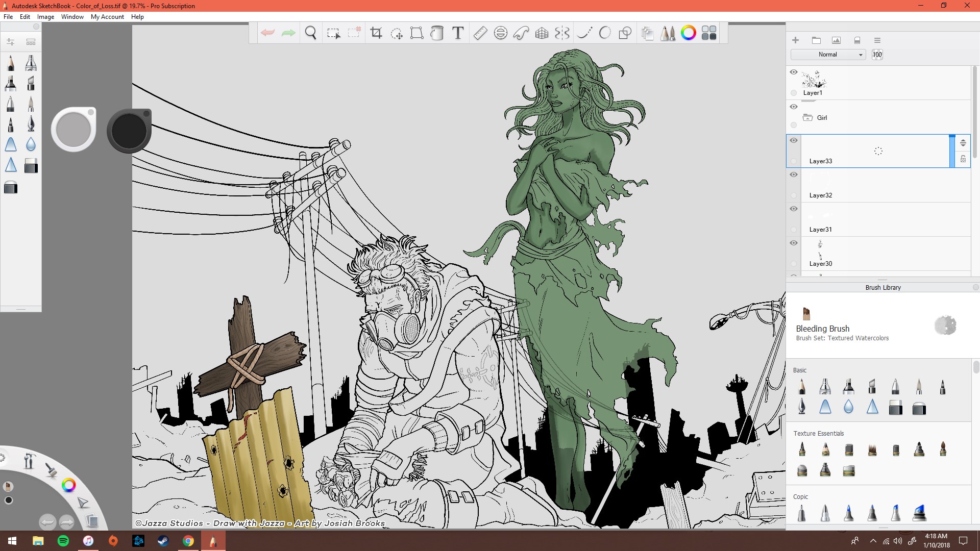980x551 pixels.
Task: Enable the Ruler guide
Action: click(x=480, y=33)
